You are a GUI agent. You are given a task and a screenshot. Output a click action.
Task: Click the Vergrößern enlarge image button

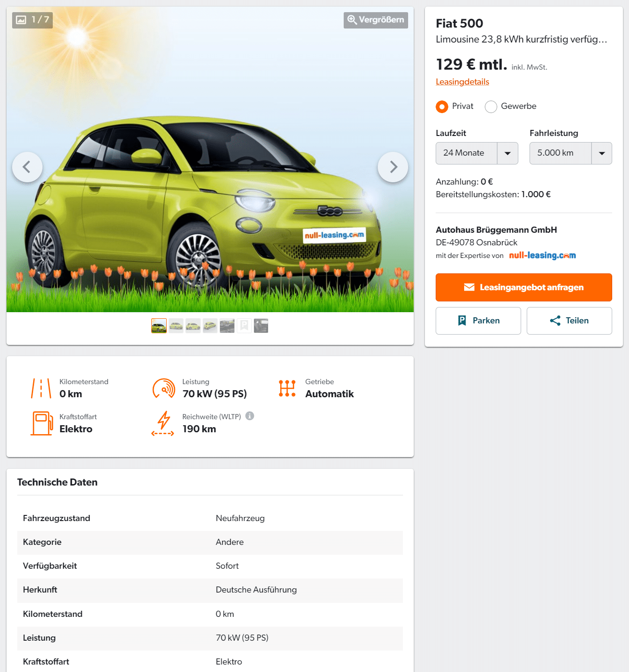[376, 20]
